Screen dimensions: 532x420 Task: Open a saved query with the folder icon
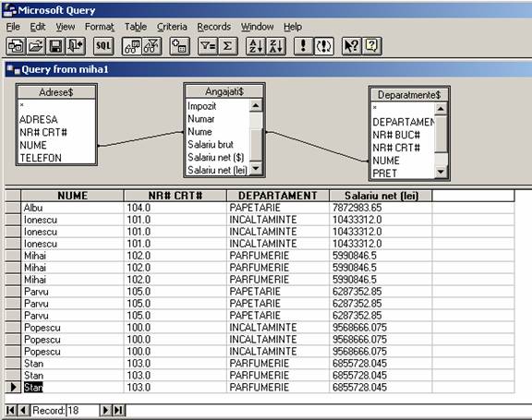36,46
